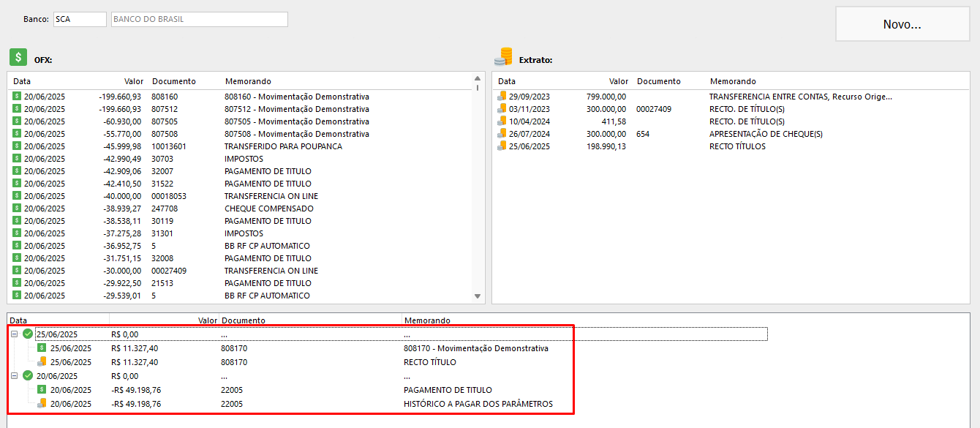The height and width of the screenshot is (428, 980).
Task: Sort Extrato list by Documento column header
Action: tap(659, 81)
